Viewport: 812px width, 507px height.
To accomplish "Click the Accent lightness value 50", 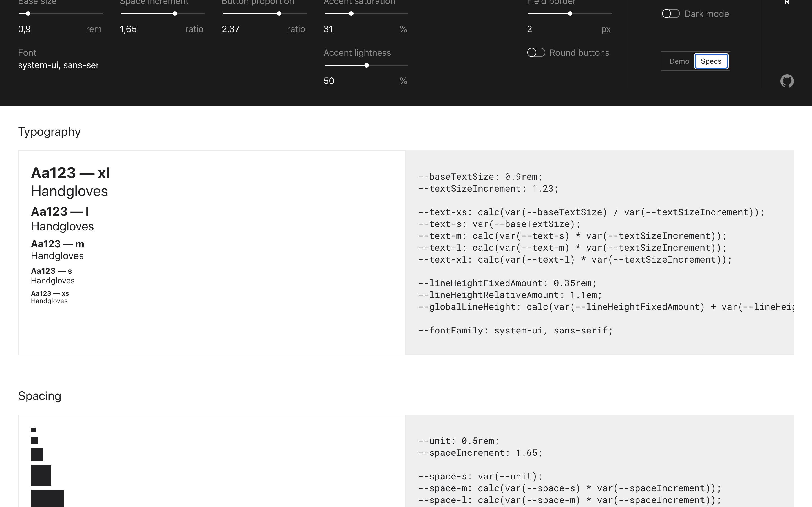I will tap(329, 81).
